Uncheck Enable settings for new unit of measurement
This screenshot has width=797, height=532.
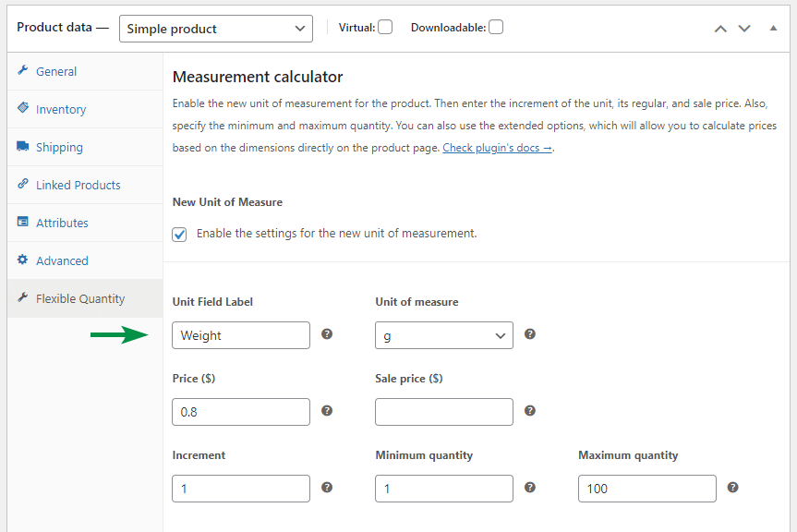[x=179, y=235]
